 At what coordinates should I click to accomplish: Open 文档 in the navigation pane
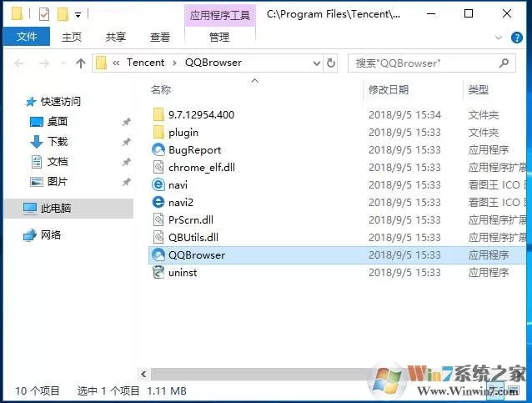(x=49, y=162)
